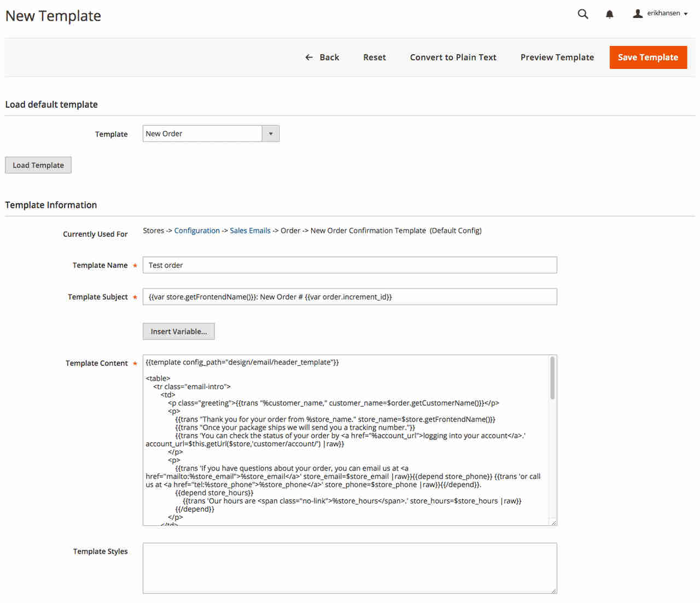Click the Template Content vertical scrollbar

click(x=552, y=378)
